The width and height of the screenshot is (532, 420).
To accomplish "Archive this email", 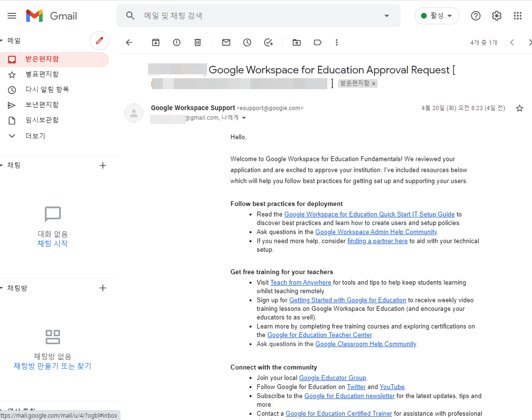I will [x=156, y=42].
